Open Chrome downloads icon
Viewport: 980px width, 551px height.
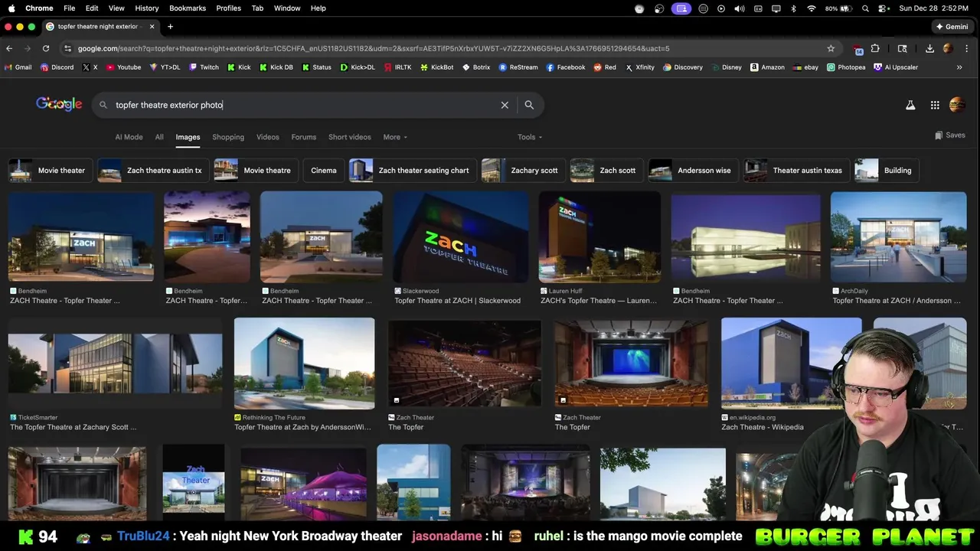coord(929,48)
